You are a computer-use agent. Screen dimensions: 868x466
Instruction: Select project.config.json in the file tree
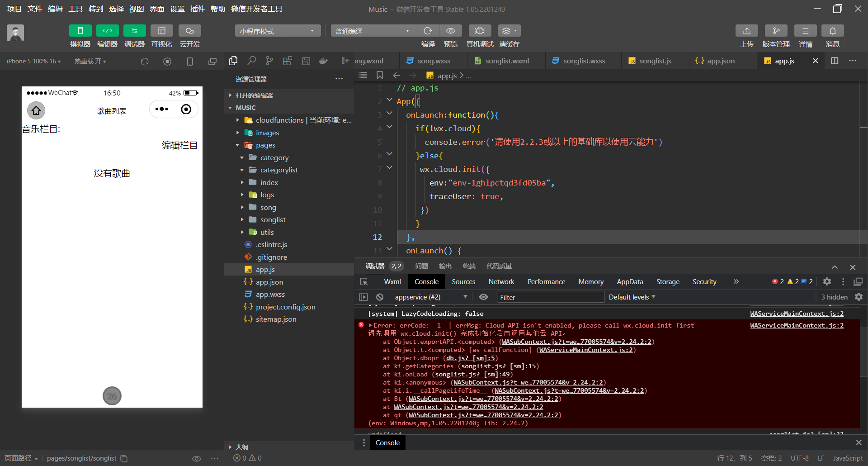285,307
